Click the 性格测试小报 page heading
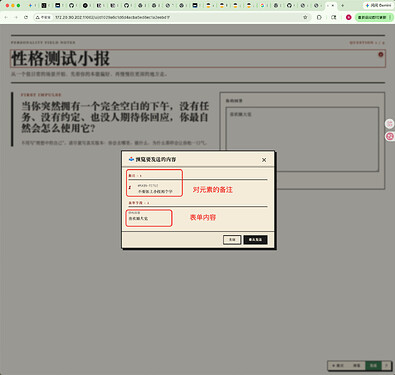 click(60, 59)
